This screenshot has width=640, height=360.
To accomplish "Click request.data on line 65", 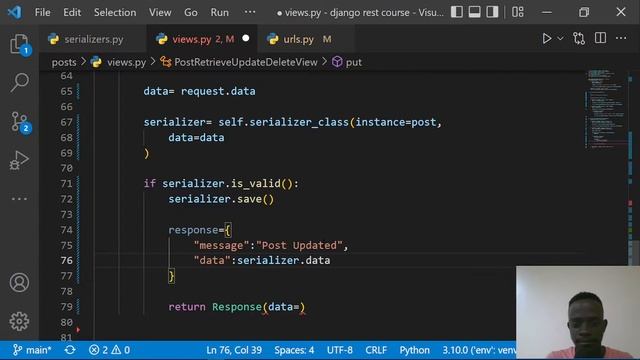I will pos(218,91).
